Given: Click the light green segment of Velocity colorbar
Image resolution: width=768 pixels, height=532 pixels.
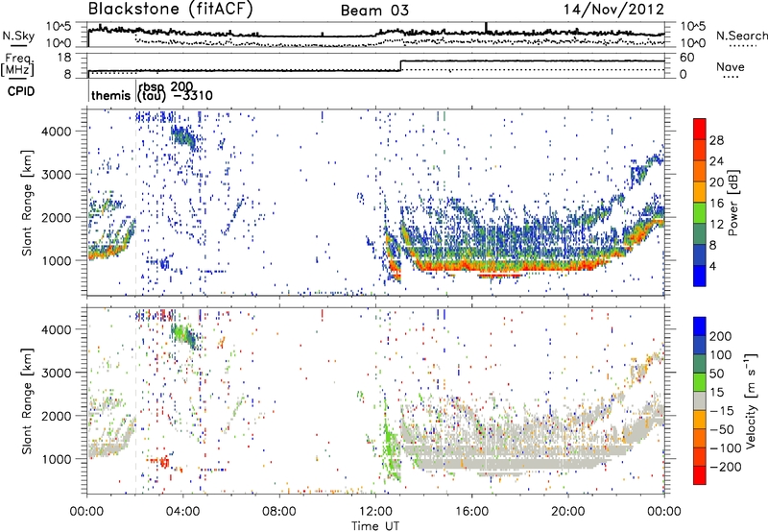Looking at the screenshot, I should (700, 382).
